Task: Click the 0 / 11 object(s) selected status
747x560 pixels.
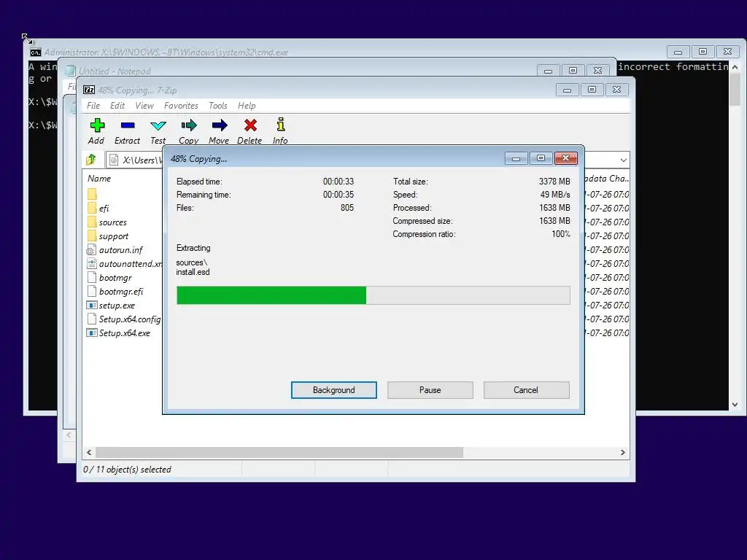Action: pos(127,470)
